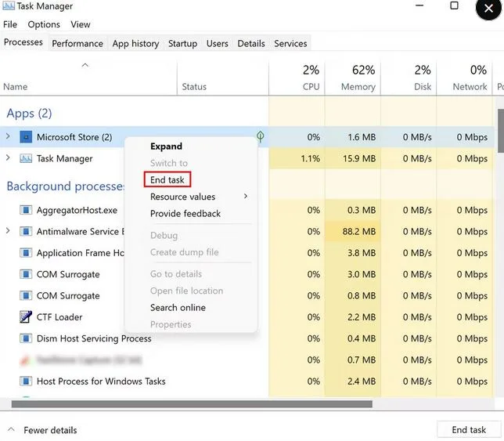Select the Processes tab
Image resolution: width=504 pixels, height=441 pixels.
pyautogui.click(x=23, y=42)
